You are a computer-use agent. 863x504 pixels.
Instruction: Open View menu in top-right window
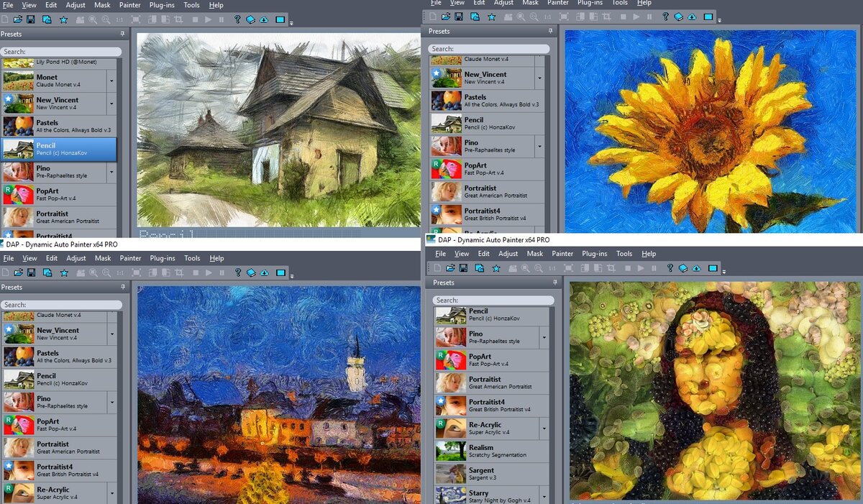tap(457, 3)
